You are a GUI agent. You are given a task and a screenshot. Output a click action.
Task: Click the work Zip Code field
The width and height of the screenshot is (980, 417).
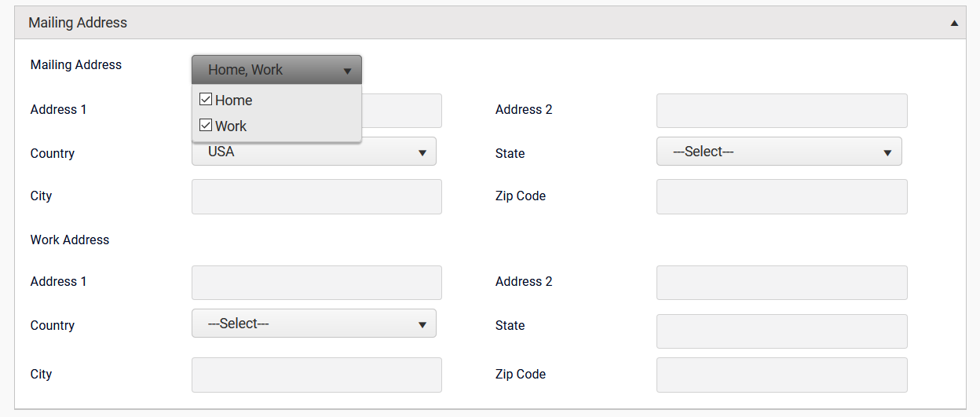(x=781, y=375)
